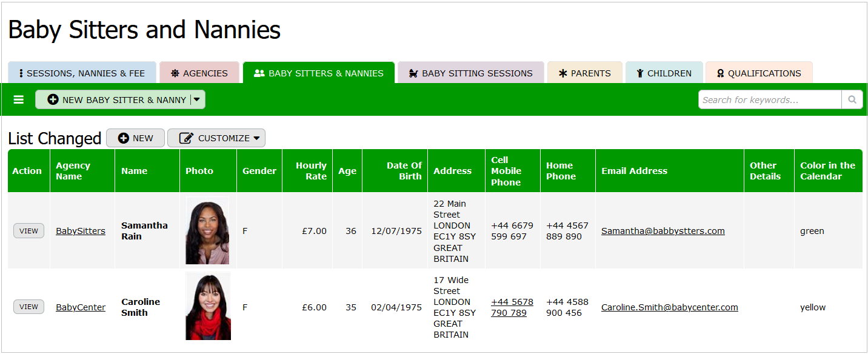Viewport: 868px width, 354px height.
Task: Click the search magnifier icon
Action: tap(852, 99)
